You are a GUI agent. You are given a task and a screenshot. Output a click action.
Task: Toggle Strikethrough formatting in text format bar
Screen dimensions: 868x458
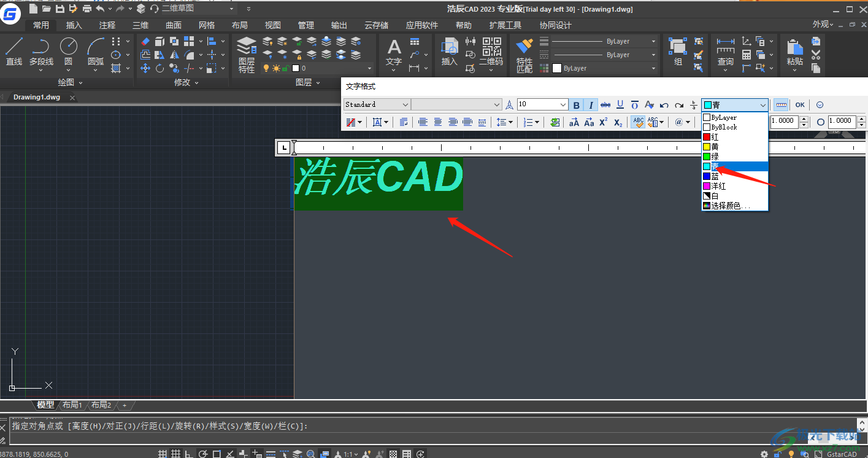(605, 105)
